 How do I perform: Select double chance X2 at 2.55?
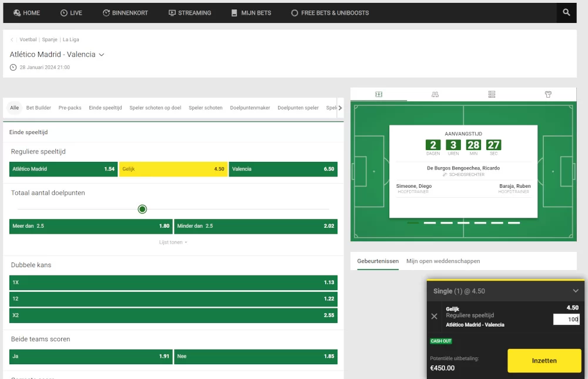tap(173, 315)
